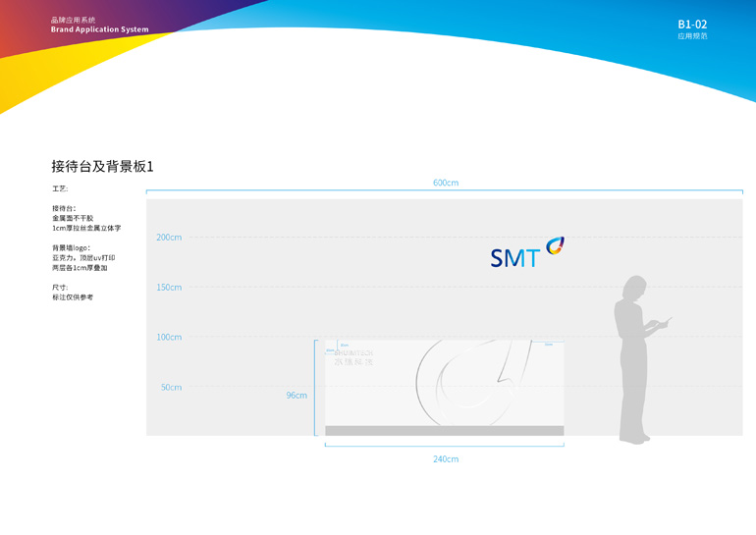The width and height of the screenshot is (756, 535).
Task: Click the '接待台及背景板1' title
Action: [x=102, y=166]
